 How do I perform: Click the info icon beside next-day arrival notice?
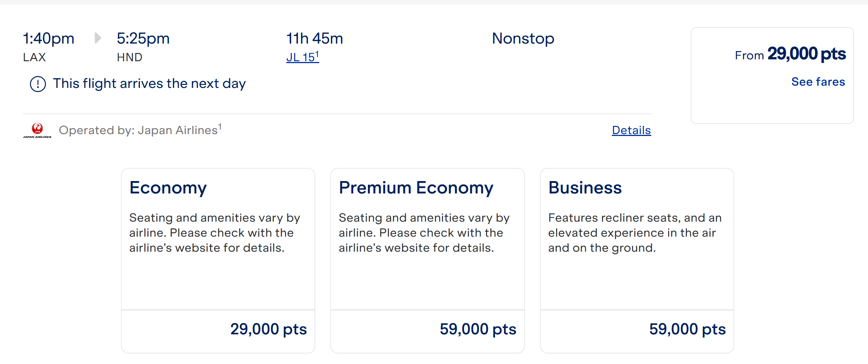point(38,84)
